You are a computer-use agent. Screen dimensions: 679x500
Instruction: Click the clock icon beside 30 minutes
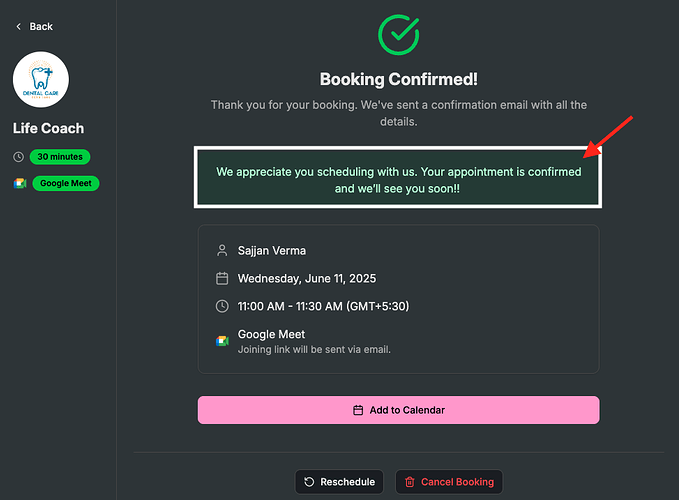[18, 157]
